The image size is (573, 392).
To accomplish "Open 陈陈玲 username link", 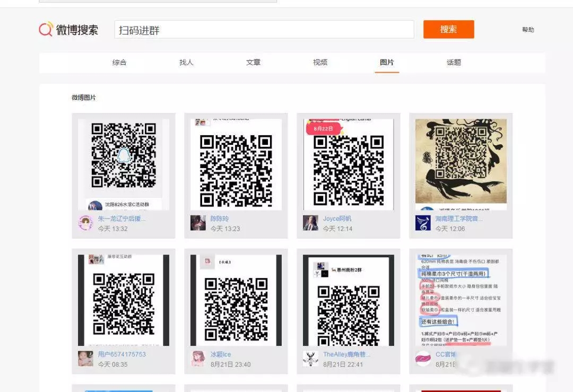I will [220, 219].
